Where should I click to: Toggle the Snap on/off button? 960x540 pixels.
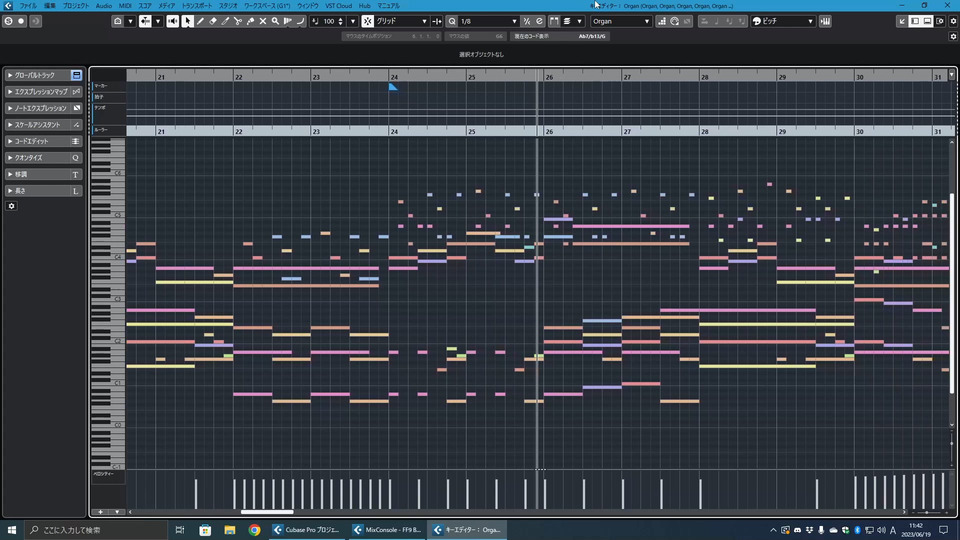[367, 21]
